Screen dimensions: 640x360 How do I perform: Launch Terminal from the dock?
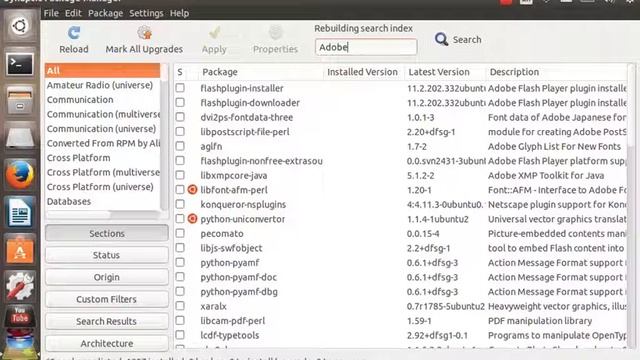[20, 64]
